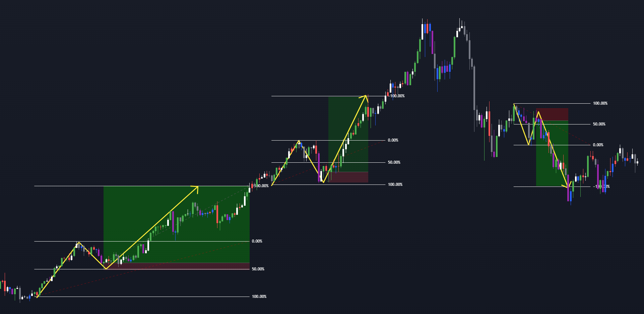Image resolution: width=644 pixels, height=314 pixels.
Task: Click the middle retracement's 0.00% label
Action: [393, 140]
